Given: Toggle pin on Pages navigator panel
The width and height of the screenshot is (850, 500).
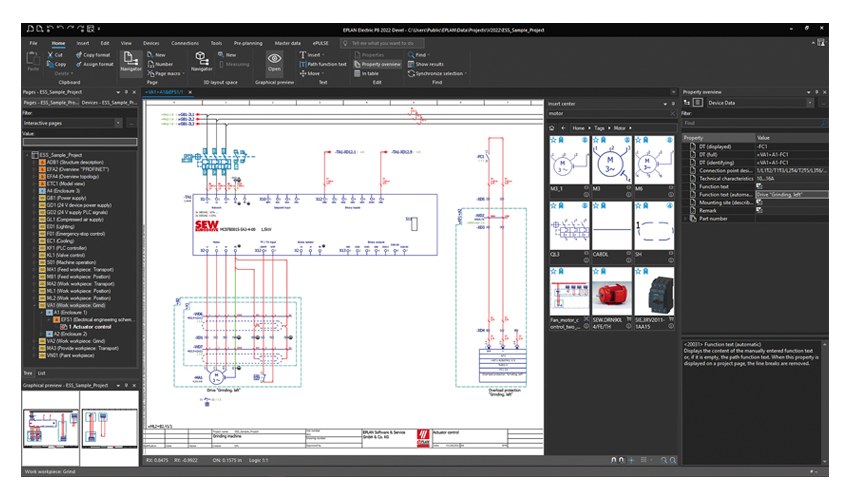Looking at the screenshot, I should (126, 92).
